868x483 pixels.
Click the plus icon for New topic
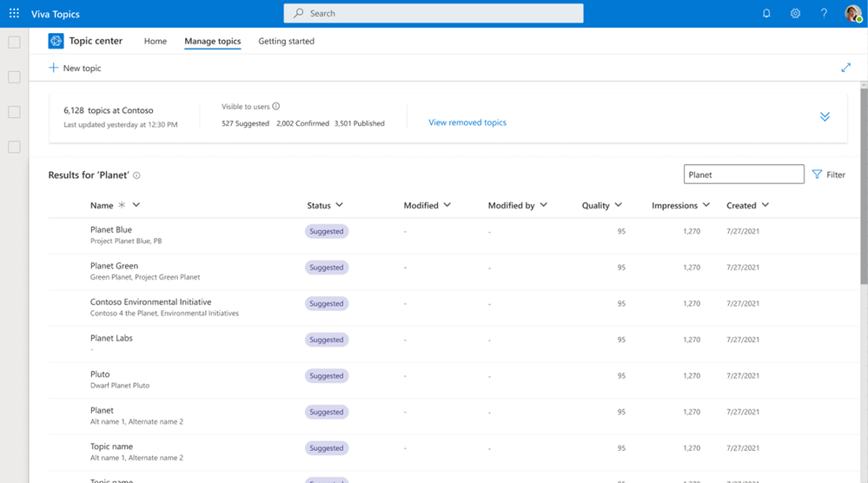coord(53,68)
